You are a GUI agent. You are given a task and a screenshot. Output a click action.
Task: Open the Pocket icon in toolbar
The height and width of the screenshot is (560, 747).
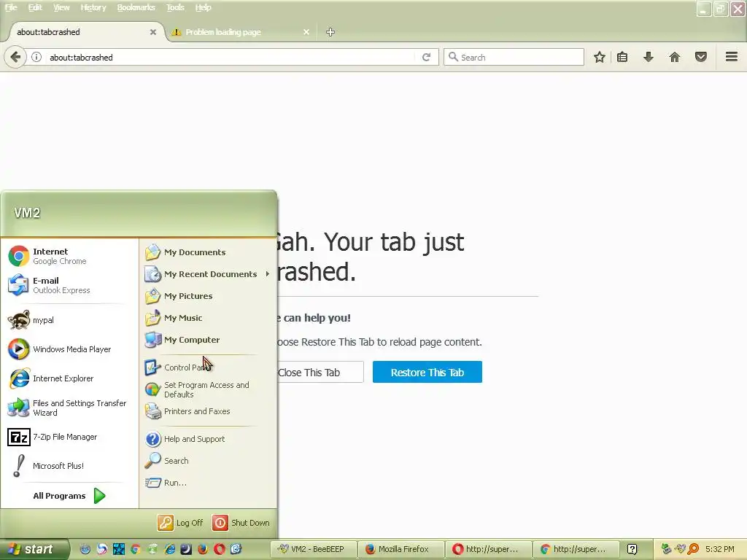pyautogui.click(x=701, y=57)
